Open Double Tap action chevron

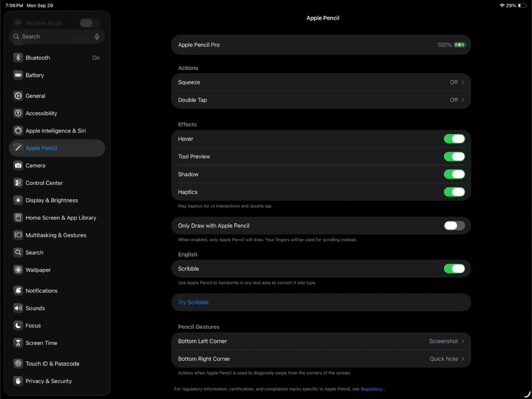click(x=463, y=100)
